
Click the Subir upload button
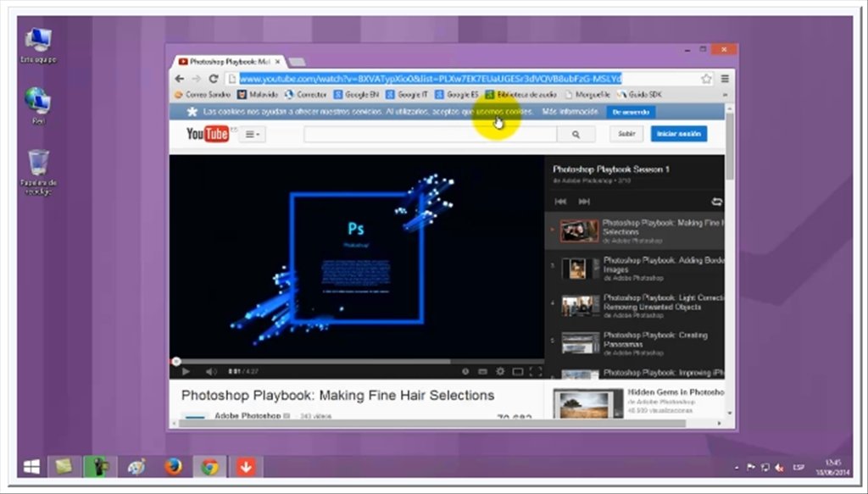pyautogui.click(x=626, y=134)
